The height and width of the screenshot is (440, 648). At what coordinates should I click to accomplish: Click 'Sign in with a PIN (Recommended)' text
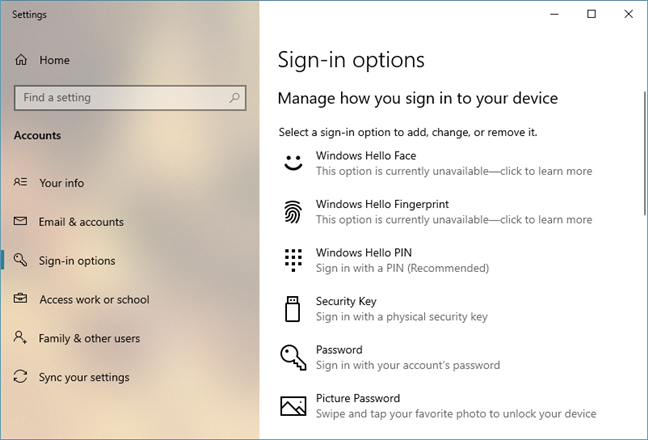[402, 268]
